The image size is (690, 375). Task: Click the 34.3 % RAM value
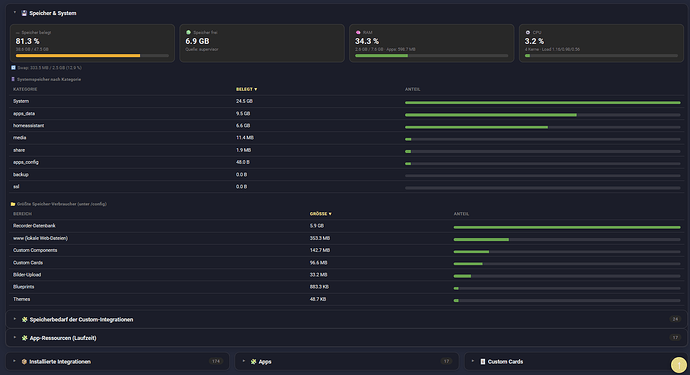[x=367, y=41]
